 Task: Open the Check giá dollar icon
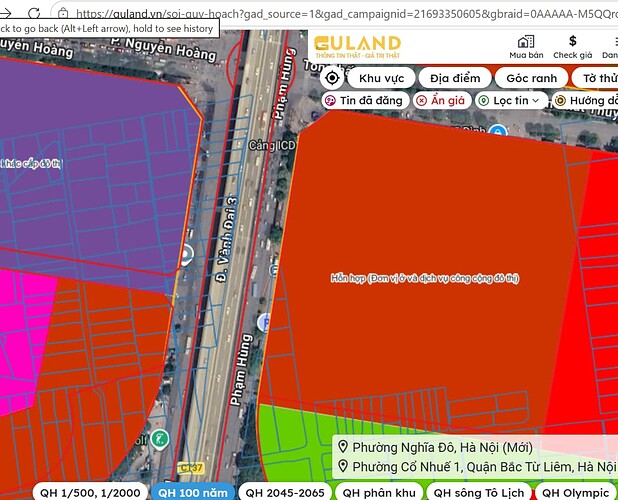573,41
